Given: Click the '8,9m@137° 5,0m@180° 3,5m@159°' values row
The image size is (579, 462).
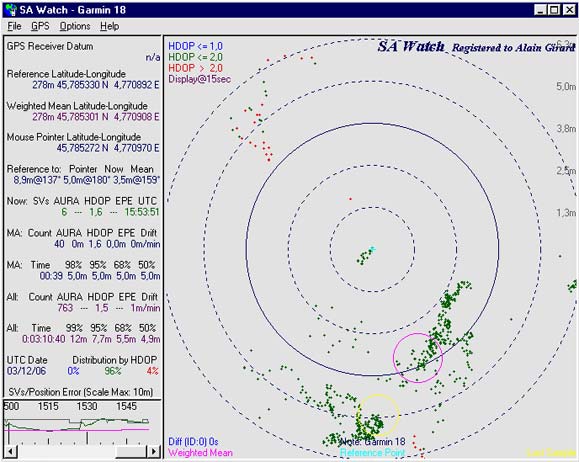Looking at the screenshot, I should pos(87,180).
